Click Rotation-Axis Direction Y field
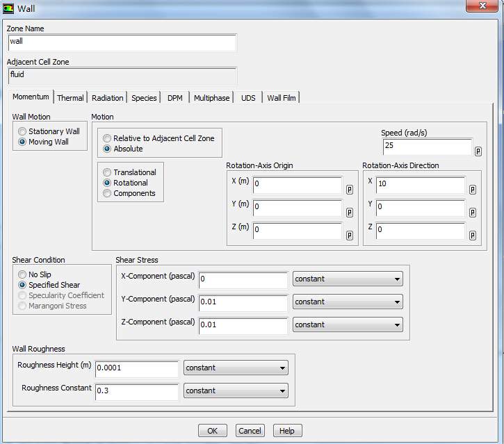 421,208
